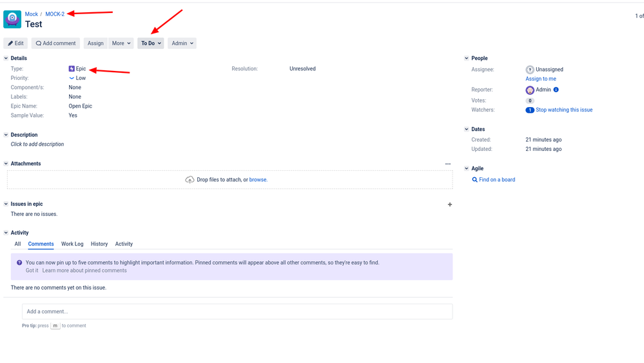Click the Find on a board link
This screenshot has height=363, width=644.
497,180
